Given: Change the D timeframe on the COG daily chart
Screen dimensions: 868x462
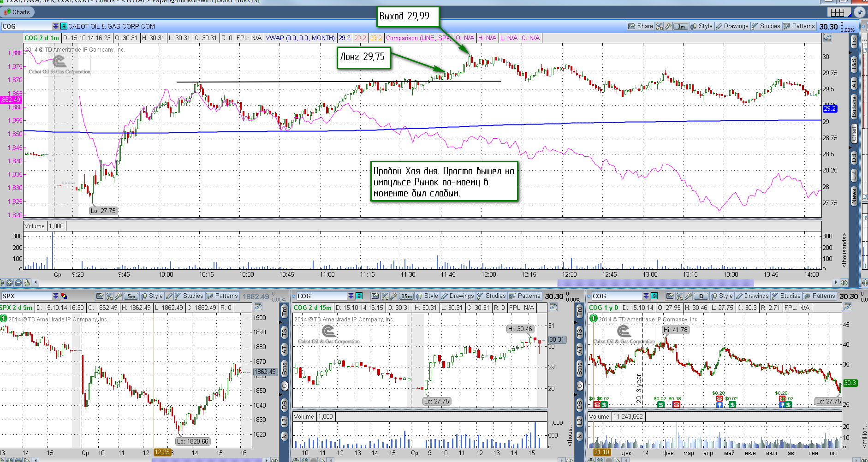Looking at the screenshot, I should pos(701,296).
